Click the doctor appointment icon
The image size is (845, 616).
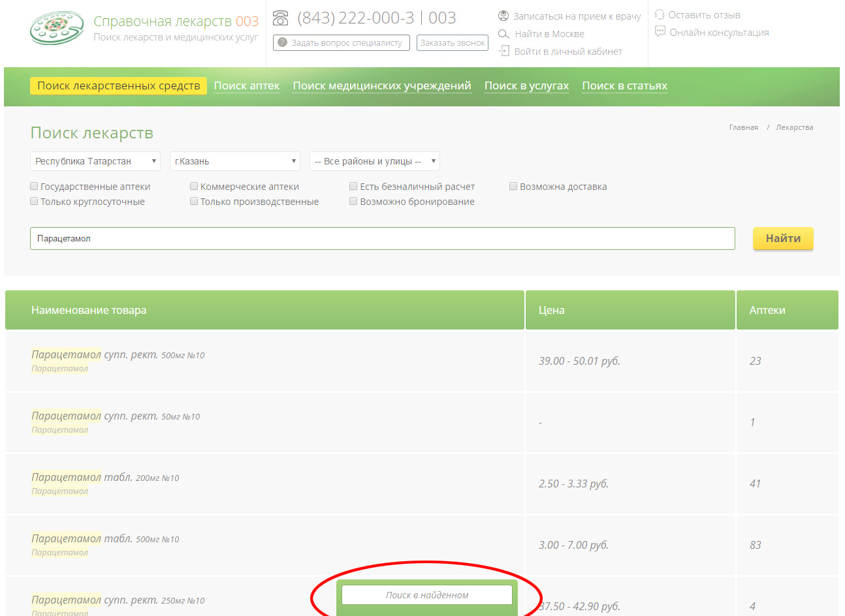coord(503,16)
